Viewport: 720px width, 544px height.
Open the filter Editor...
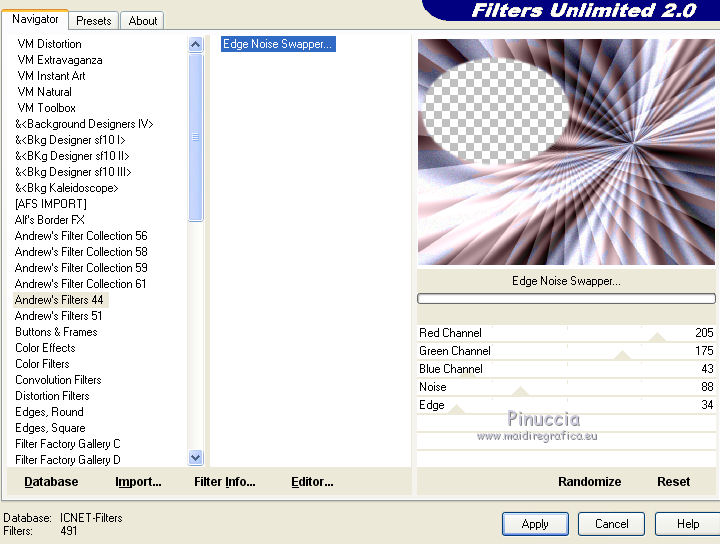pos(312,482)
